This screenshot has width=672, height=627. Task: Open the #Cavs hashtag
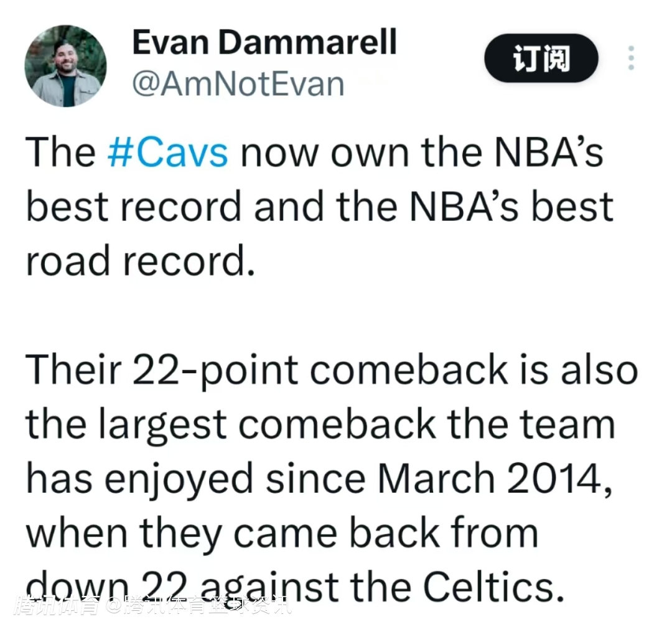tap(167, 152)
